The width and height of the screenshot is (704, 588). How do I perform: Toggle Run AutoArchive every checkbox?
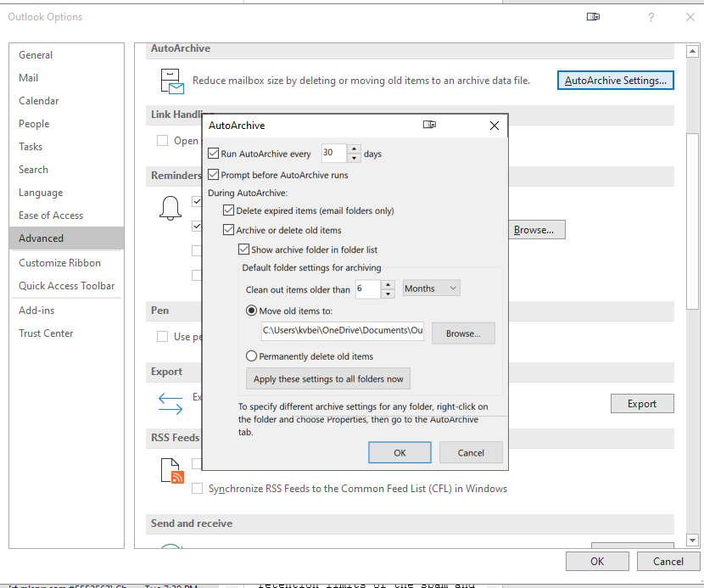point(213,154)
